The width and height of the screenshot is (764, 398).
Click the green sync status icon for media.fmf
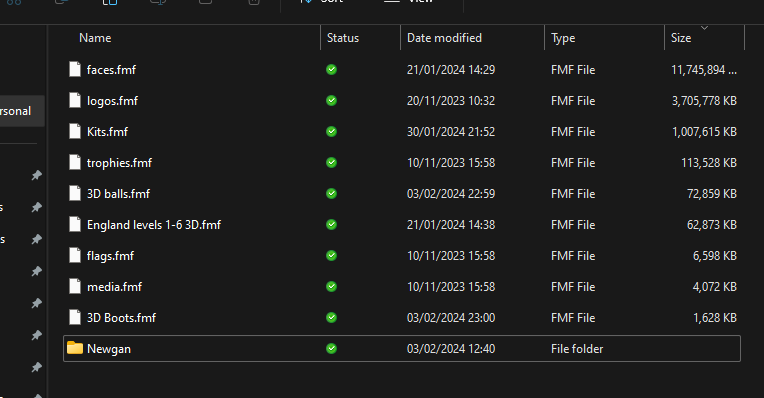[x=331, y=286]
